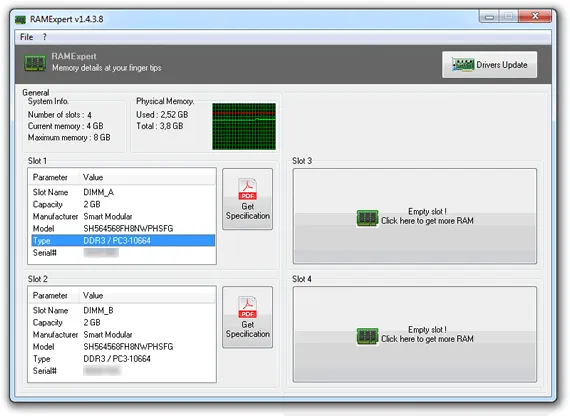Click the Parameter column header in Slot 2
Screen dimensions: 570x416
(x=54, y=296)
